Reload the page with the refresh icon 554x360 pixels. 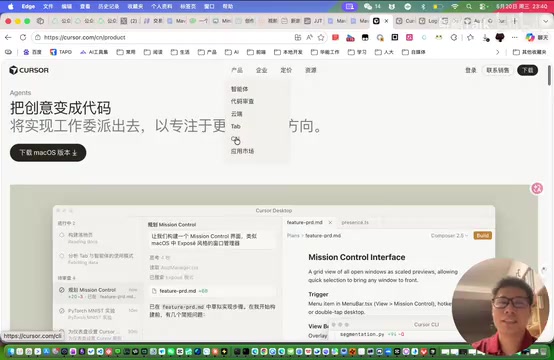23,37
